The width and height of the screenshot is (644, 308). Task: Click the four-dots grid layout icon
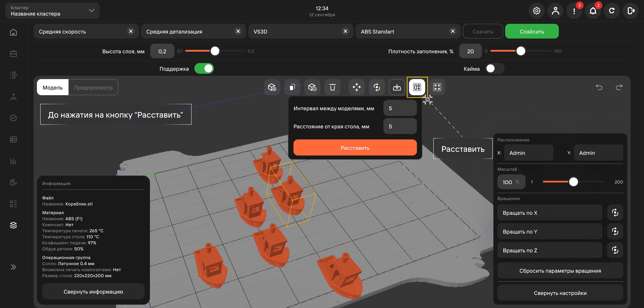coord(437,87)
